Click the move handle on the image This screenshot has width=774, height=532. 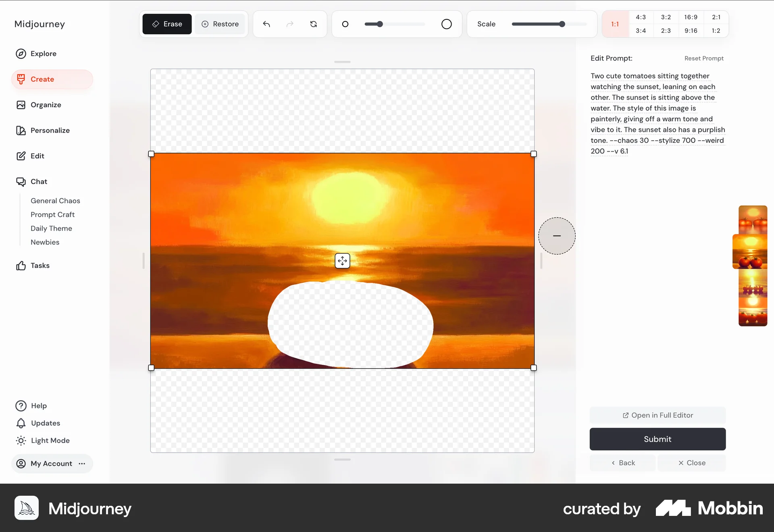pyautogui.click(x=342, y=260)
